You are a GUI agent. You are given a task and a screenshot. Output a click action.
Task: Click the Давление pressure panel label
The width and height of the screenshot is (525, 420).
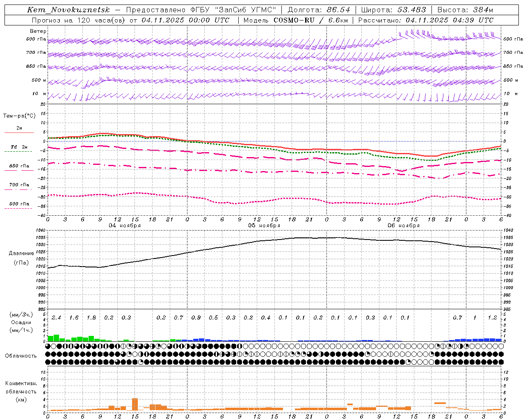21,253
